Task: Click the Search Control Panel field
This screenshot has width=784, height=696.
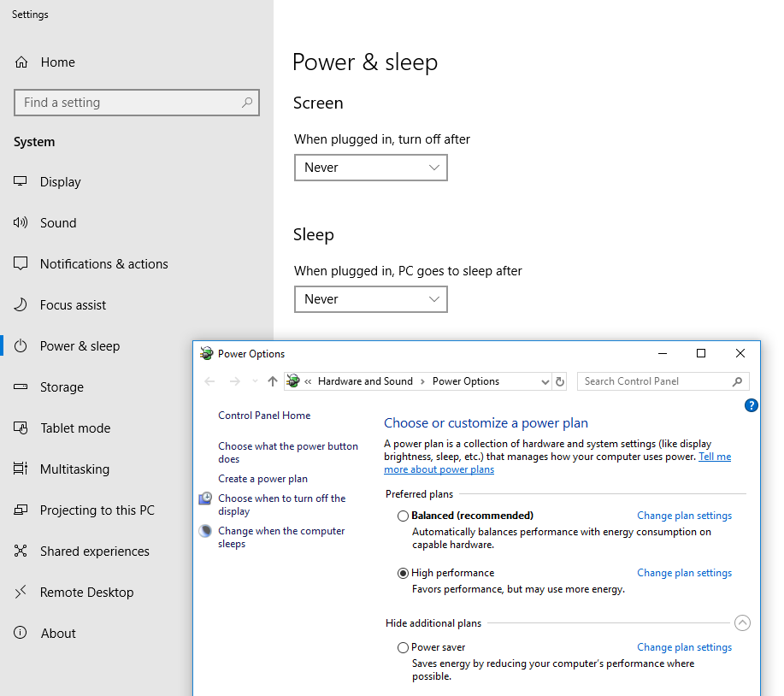Action: (x=655, y=381)
